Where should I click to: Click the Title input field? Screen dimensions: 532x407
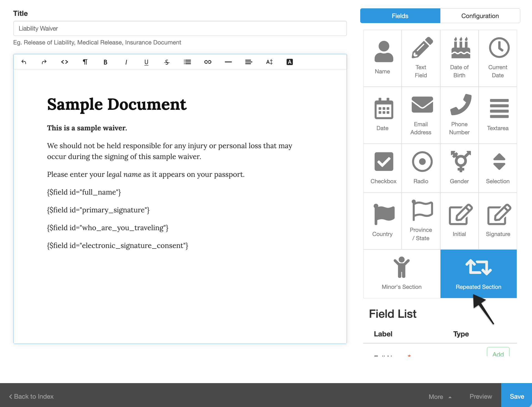(x=180, y=28)
